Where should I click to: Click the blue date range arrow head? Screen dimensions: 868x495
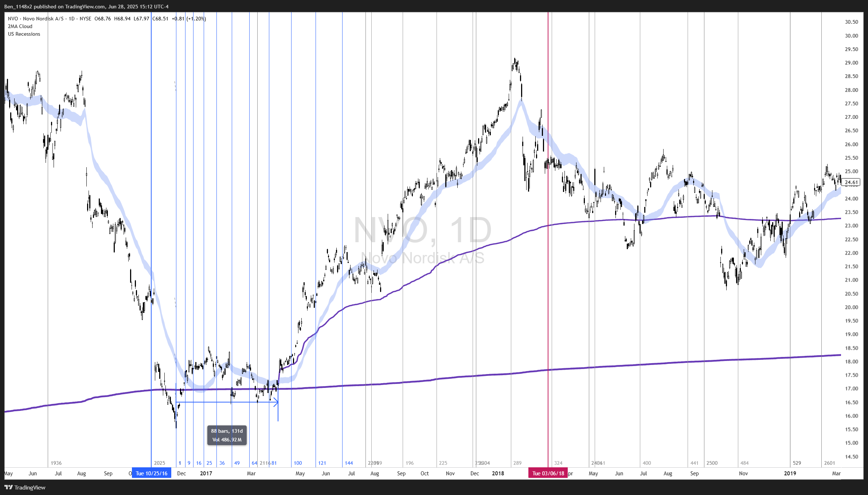click(x=277, y=402)
